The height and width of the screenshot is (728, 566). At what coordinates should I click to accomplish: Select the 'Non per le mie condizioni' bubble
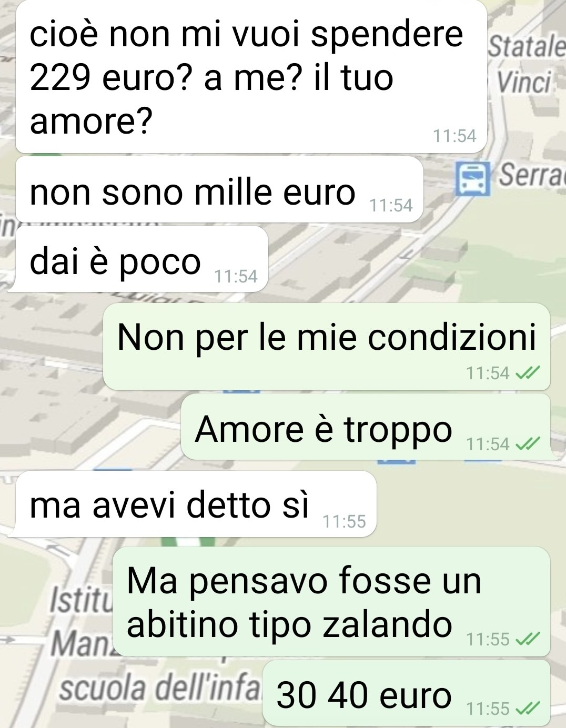click(x=326, y=346)
